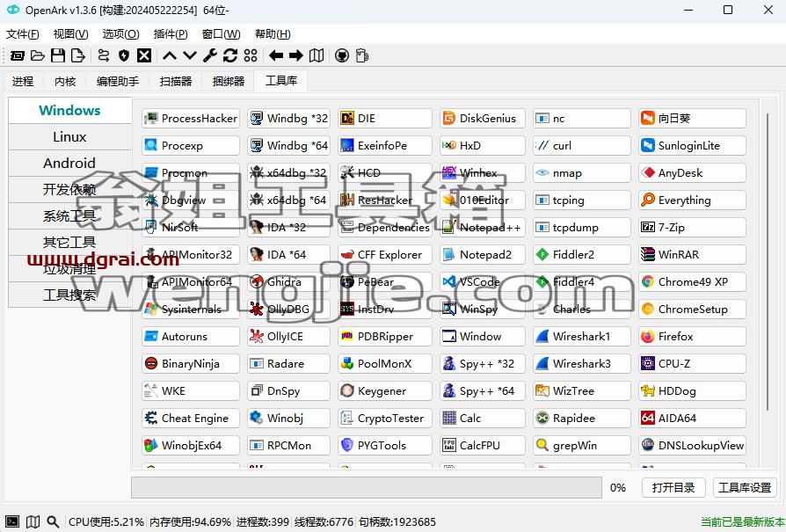This screenshot has height=532, width=786.
Task: Switch to the 内核 tab
Action: coord(65,81)
